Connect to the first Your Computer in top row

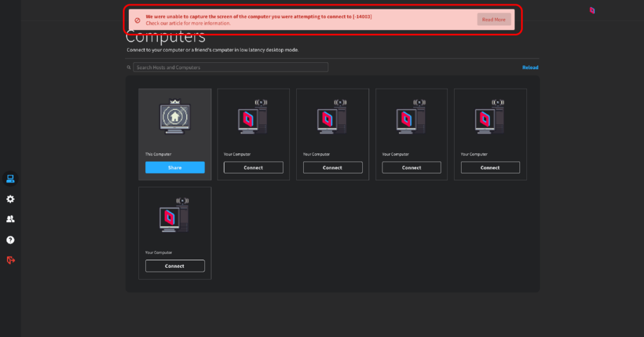pos(253,168)
